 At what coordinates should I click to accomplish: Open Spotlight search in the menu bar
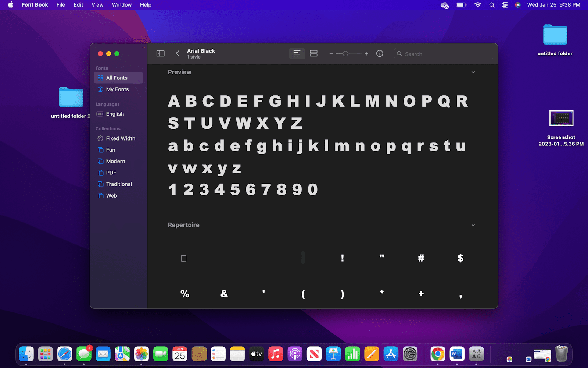pyautogui.click(x=492, y=5)
